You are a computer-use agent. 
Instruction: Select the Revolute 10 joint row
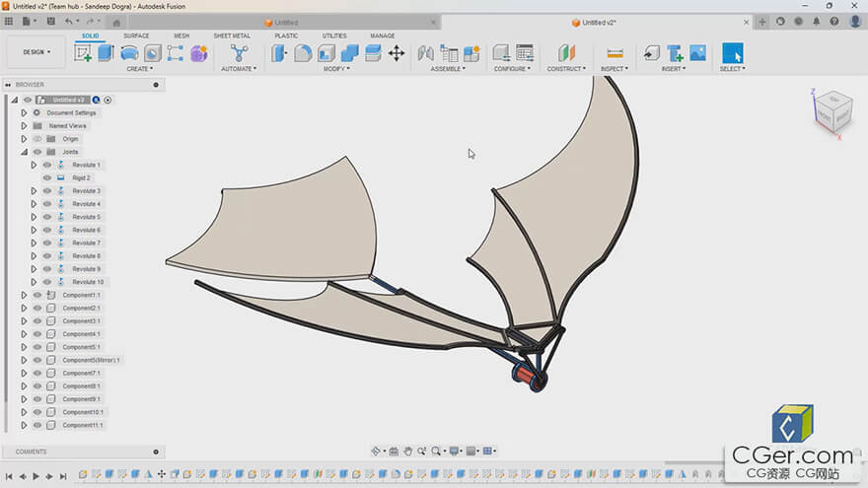pos(88,282)
